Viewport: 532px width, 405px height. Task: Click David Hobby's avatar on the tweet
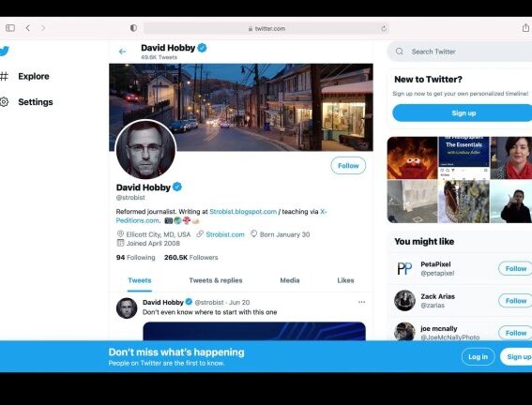point(127,308)
